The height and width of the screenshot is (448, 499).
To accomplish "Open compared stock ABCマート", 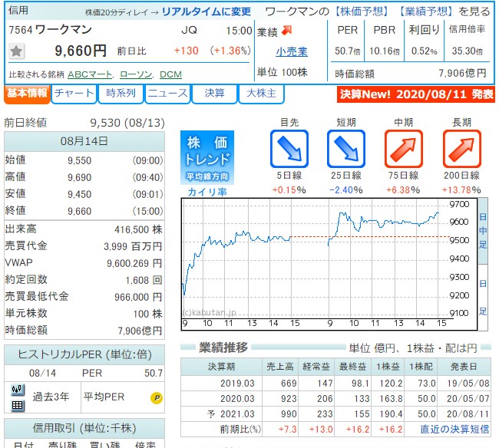I will (x=90, y=74).
